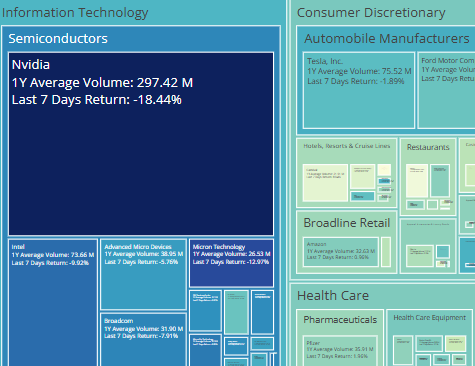The width and height of the screenshot is (475, 366).
Task: Click Tesla's Last 7 Days Return -1.89% text
Action: coord(356,81)
